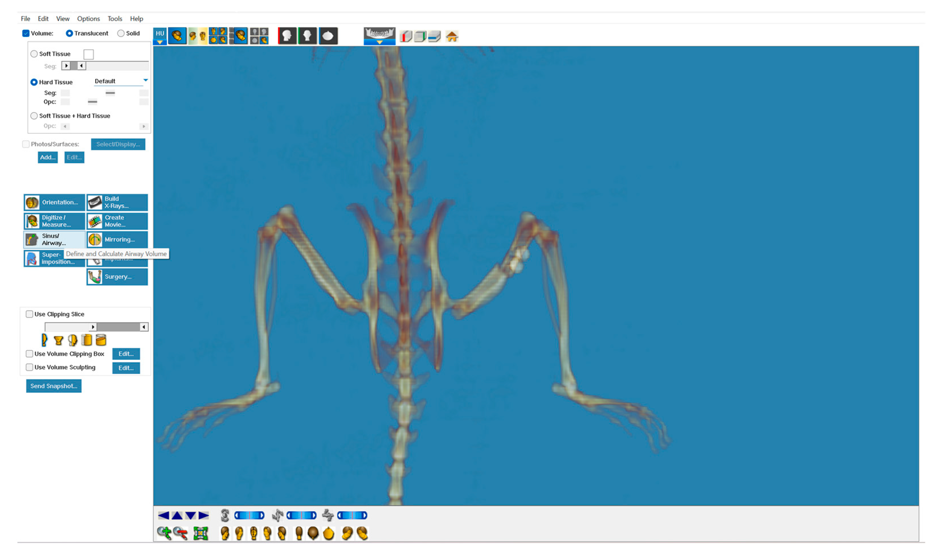Image resolution: width=933 pixels, height=560 pixels.
Task: Open the Hard Tissue Default preset dropdown
Action: pyautogui.click(x=145, y=80)
